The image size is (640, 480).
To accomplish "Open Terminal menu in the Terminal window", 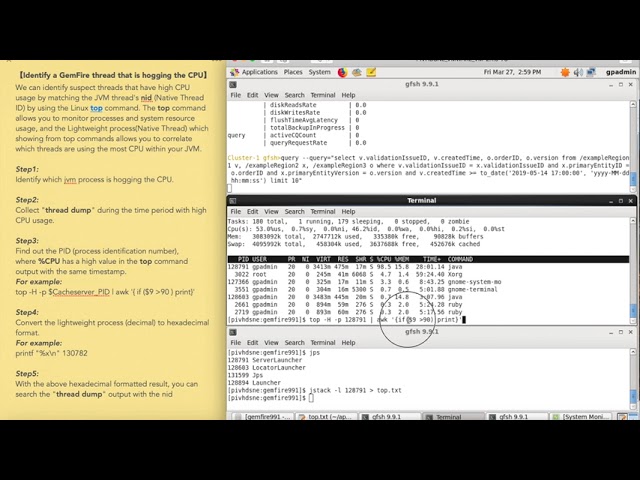I will 322,211.
